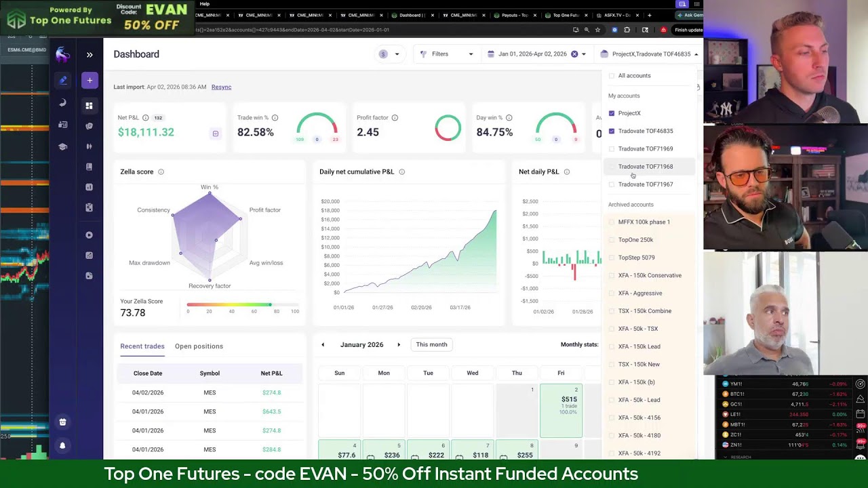This screenshot has height=488, width=868.
Task: Open the notebook icon in sidebar
Action: click(89, 167)
